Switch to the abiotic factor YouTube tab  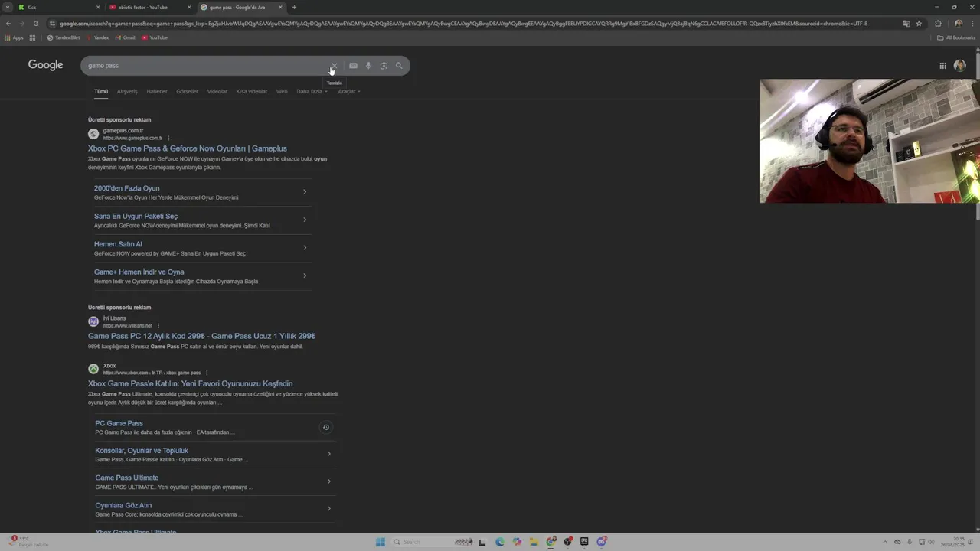[x=149, y=8]
